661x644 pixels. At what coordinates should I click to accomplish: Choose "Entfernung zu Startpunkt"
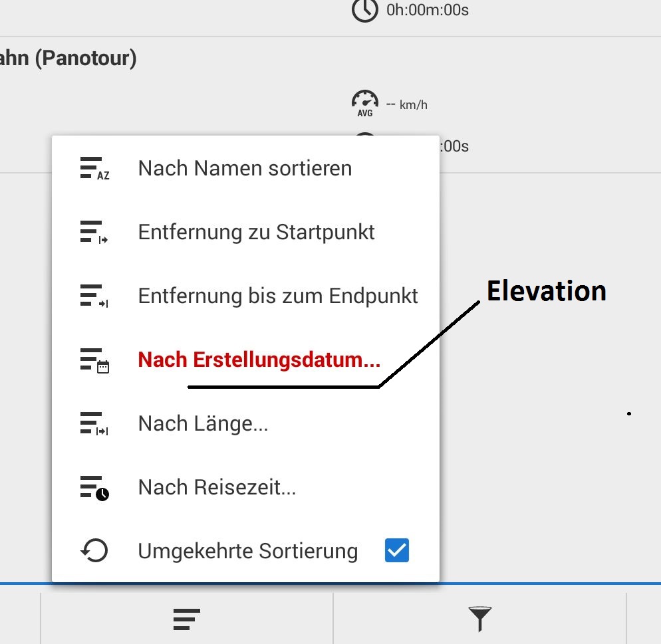pyautogui.click(x=256, y=233)
